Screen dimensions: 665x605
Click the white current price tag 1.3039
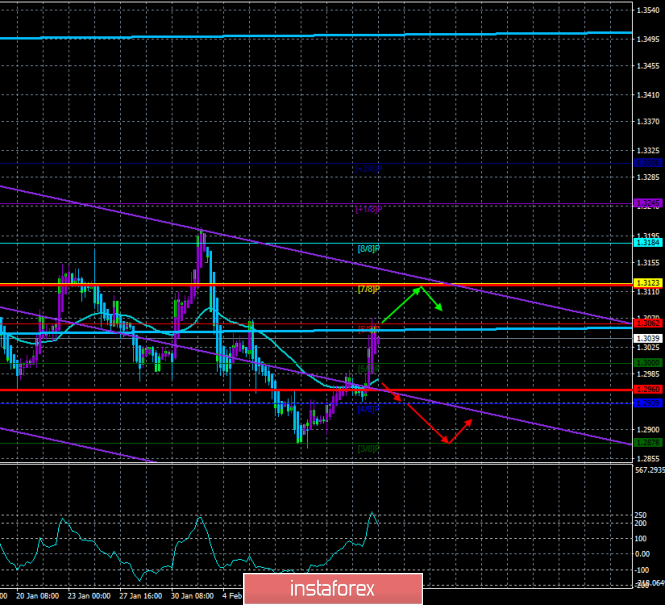point(648,338)
